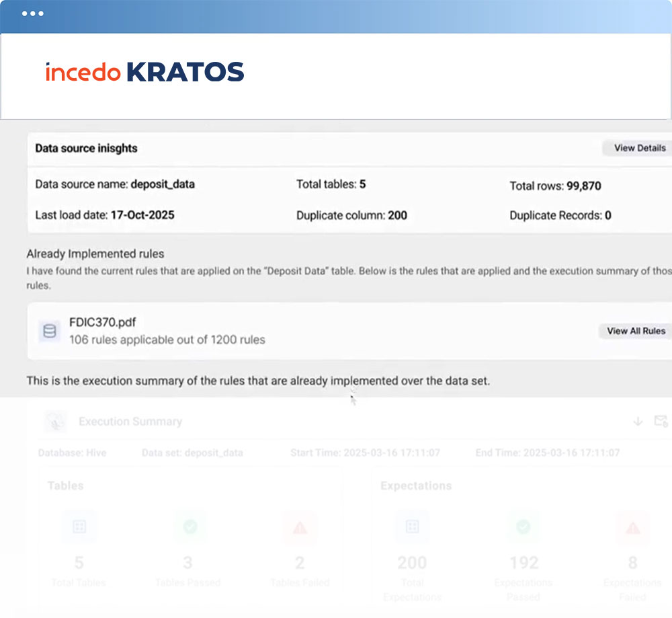Open View All Rules
The height and width of the screenshot is (618, 672).
pos(635,332)
